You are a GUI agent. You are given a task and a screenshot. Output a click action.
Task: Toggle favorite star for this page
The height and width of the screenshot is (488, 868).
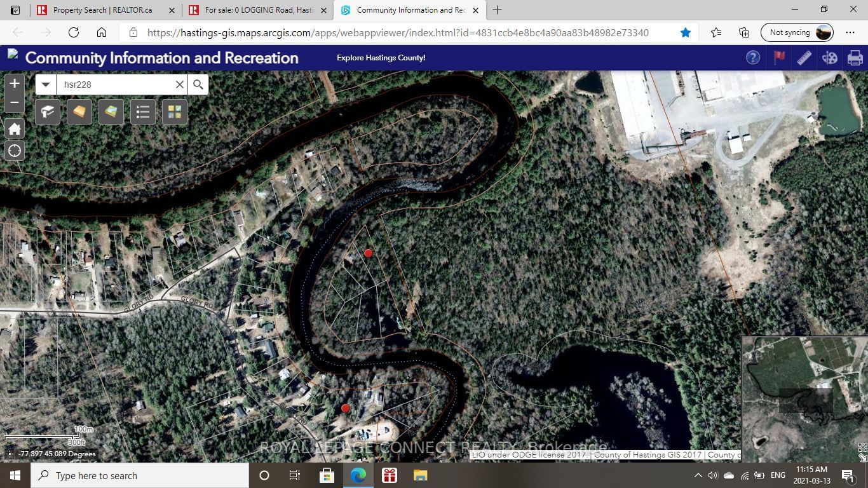[686, 32]
